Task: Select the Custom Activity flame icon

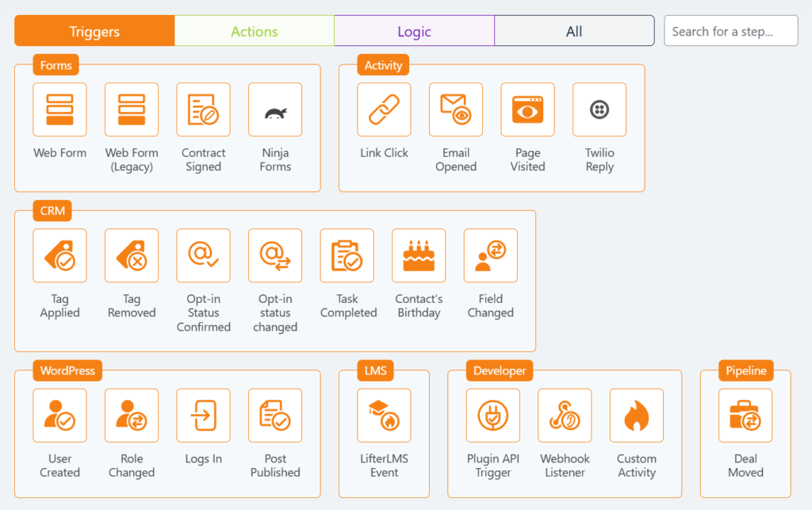Action: (637, 416)
